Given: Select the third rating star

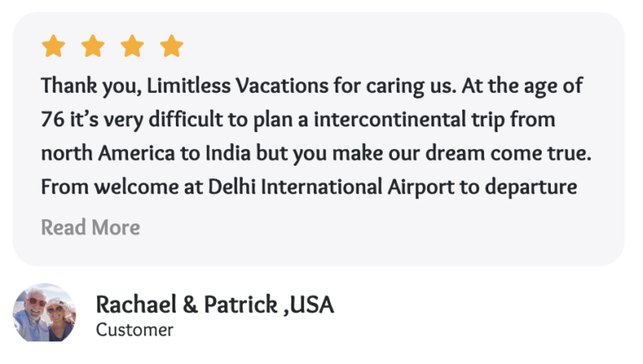Looking at the screenshot, I should pyautogui.click(x=132, y=46).
